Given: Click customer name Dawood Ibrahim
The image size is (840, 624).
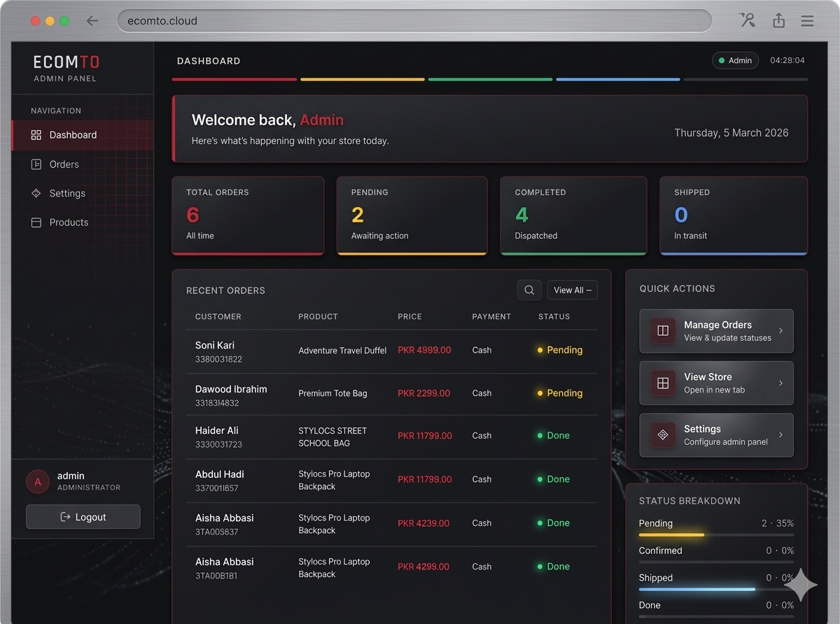Looking at the screenshot, I should point(231,389).
